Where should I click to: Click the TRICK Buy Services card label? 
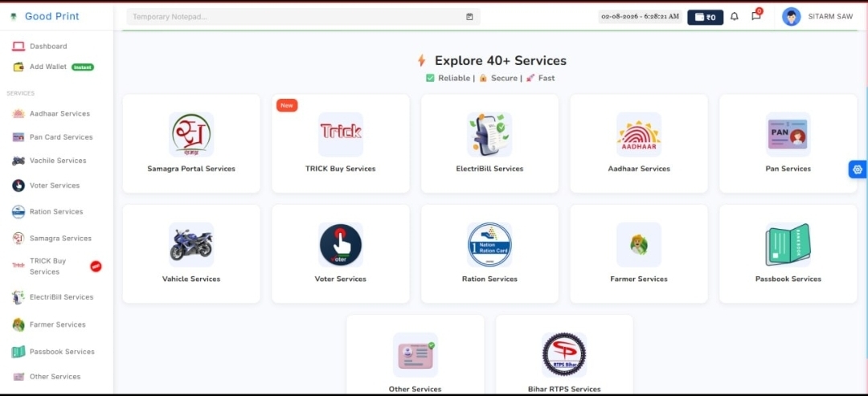click(341, 169)
